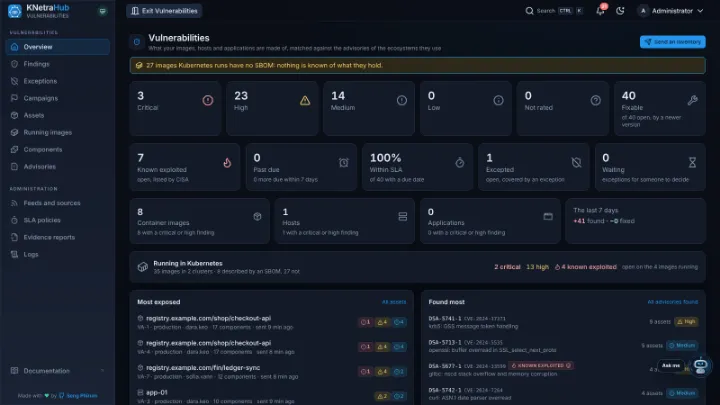720x405 pixels.
Task: Click the Waiting hourglass icon
Action: tap(692, 163)
